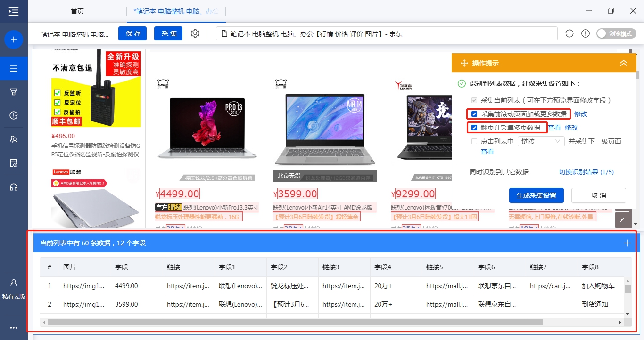Click the blue plus new task button
This screenshot has width=644, height=340.
14,40
